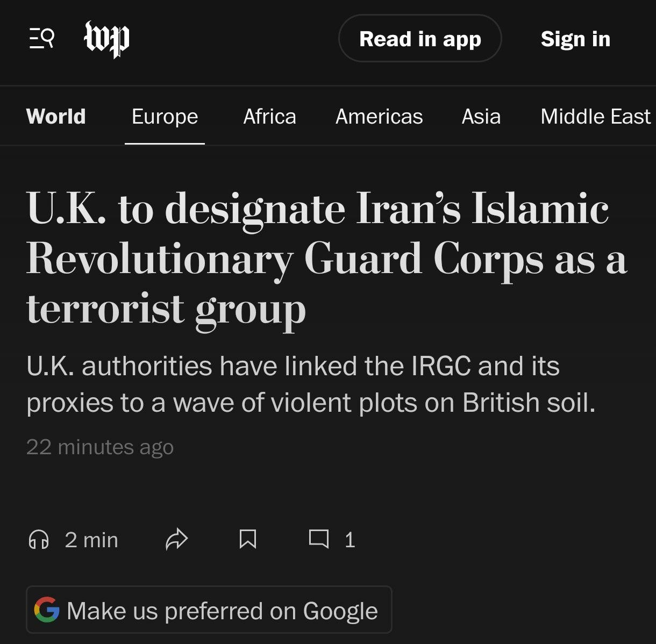
Task: Open the menu and search icon
Action: 41,39
